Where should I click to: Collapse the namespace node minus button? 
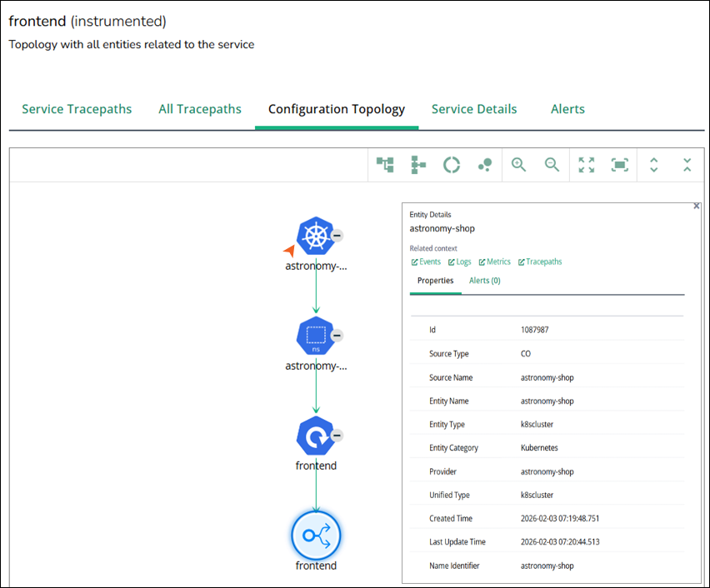point(337,336)
